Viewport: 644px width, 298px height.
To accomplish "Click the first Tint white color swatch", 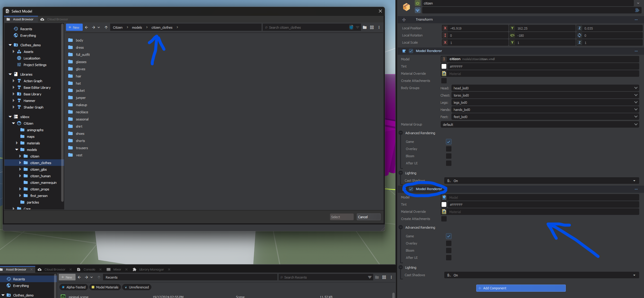I will [x=444, y=67].
